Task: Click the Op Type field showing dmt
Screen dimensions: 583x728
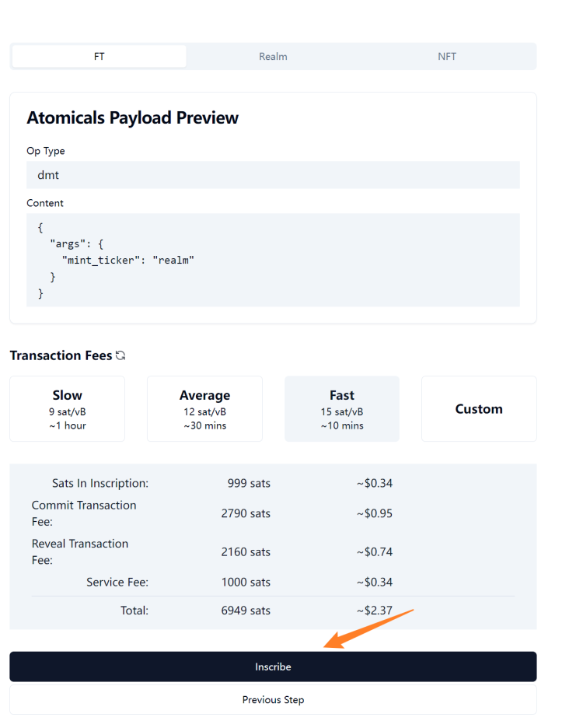Action: pyautogui.click(x=273, y=175)
